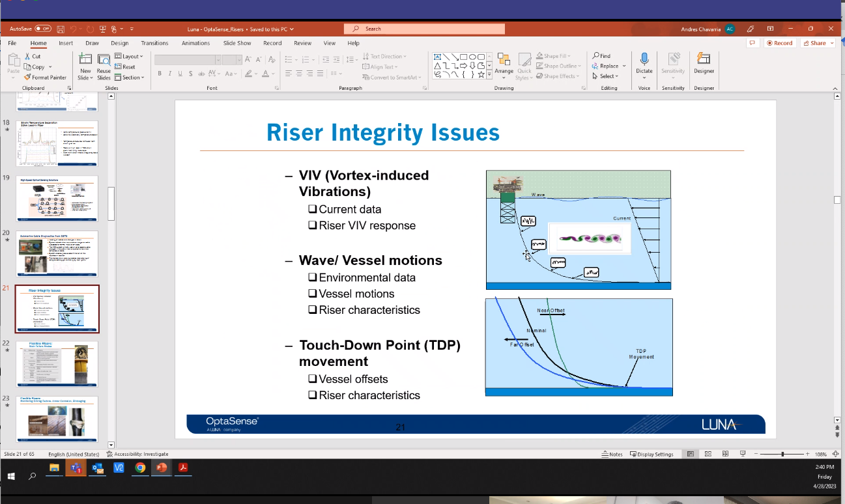
Task: Select slide 19 thumbnail
Action: (x=57, y=199)
